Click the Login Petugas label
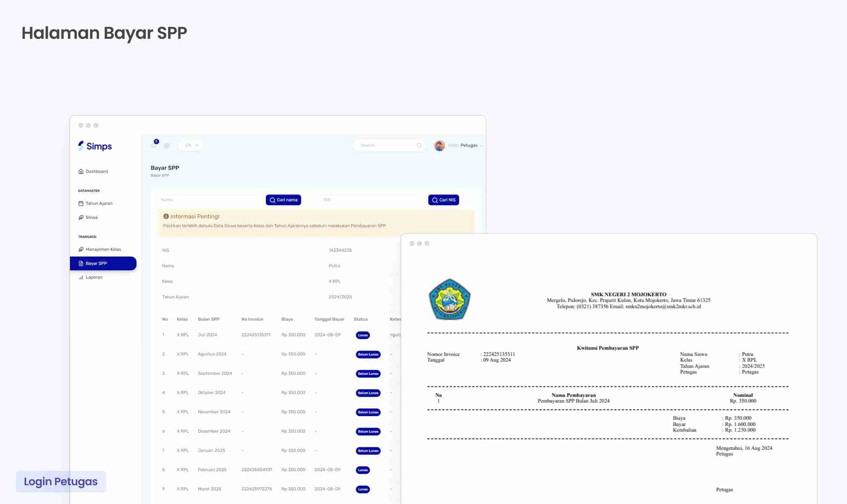The width and height of the screenshot is (847, 504). coord(61,481)
